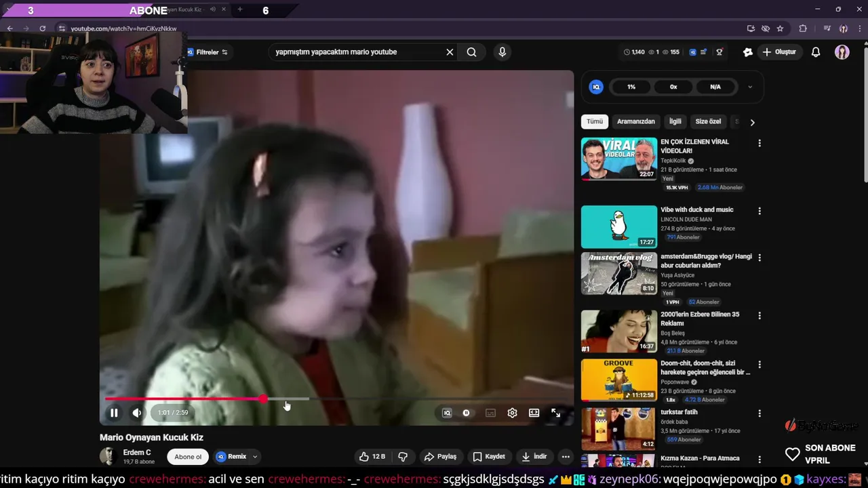Click the sparkle icon left of Oluştur
This screenshot has width=868, height=488.
click(748, 52)
